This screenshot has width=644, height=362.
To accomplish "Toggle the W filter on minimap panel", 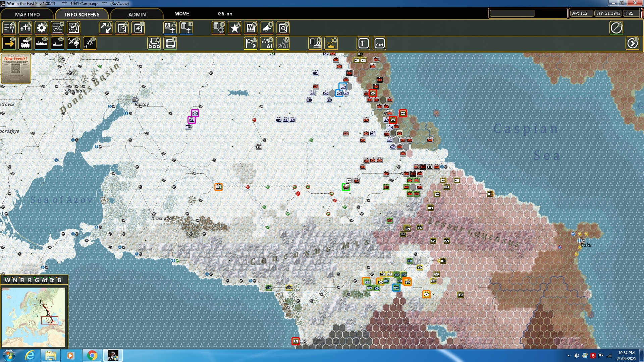I will [7, 280].
